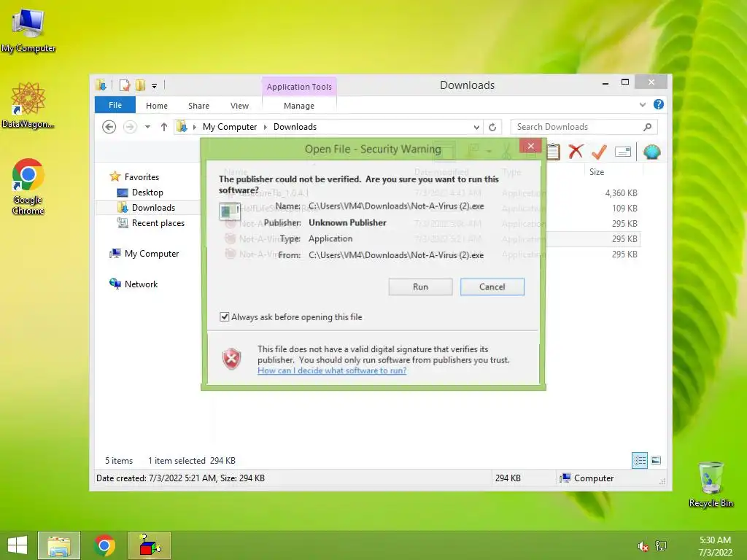Sort by the Size column header
Image resolution: width=747 pixels, height=560 pixels.
597,172
